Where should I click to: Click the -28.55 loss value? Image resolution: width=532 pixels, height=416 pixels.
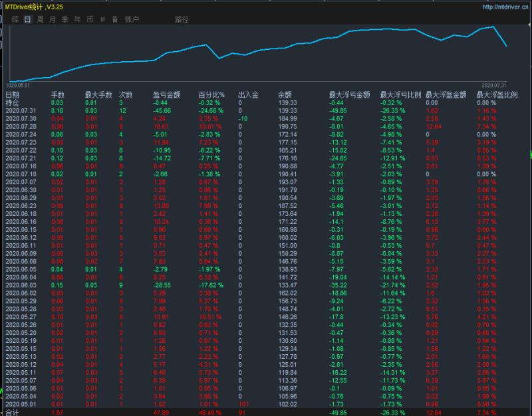(162, 285)
